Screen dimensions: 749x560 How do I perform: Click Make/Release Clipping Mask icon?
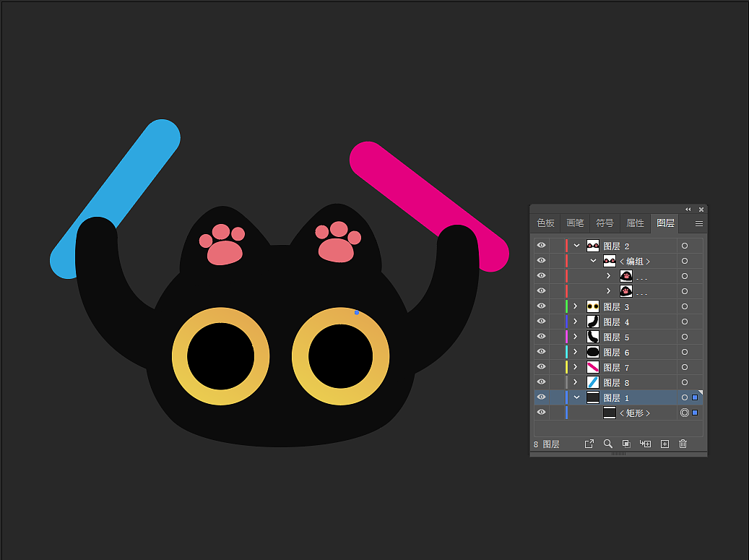626,444
